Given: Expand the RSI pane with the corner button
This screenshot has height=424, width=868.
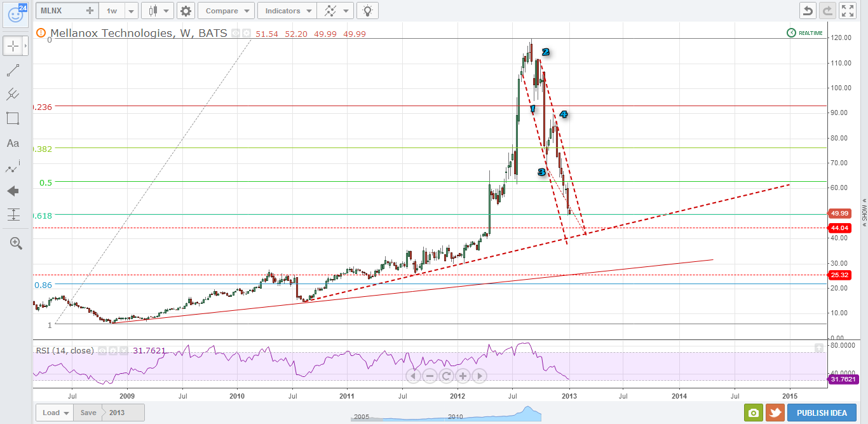Looking at the screenshot, I should tap(819, 348).
